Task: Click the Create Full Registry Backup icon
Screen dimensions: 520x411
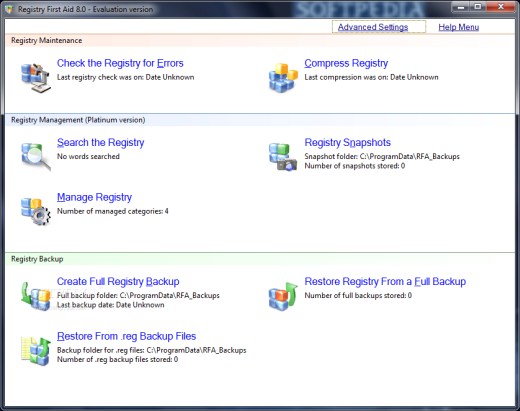Action: [x=36, y=296]
